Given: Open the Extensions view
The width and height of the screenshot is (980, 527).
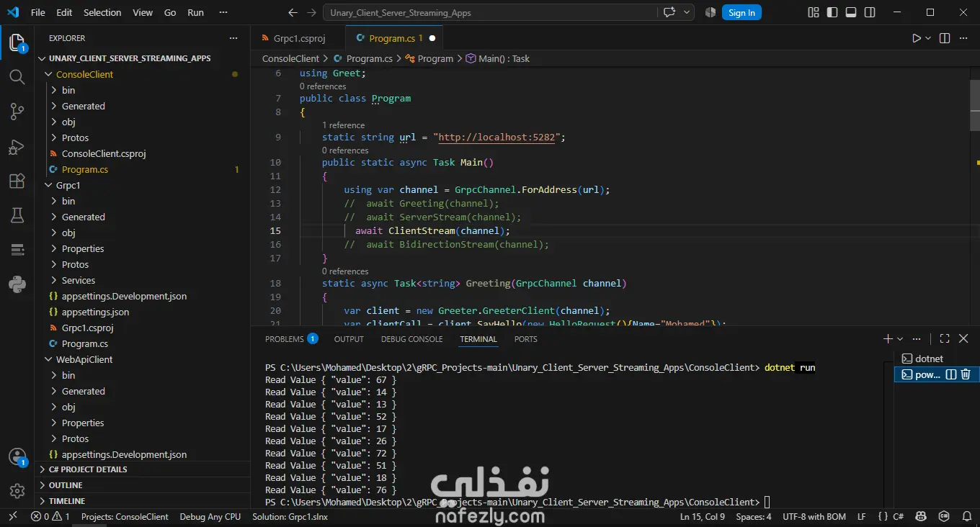Looking at the screenshot, I should point(17,181).
